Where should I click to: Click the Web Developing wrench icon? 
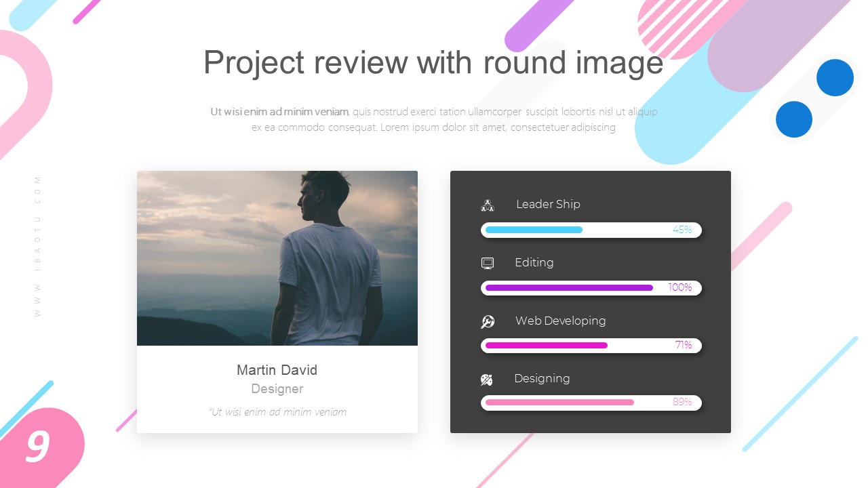(x=488, y=322)
